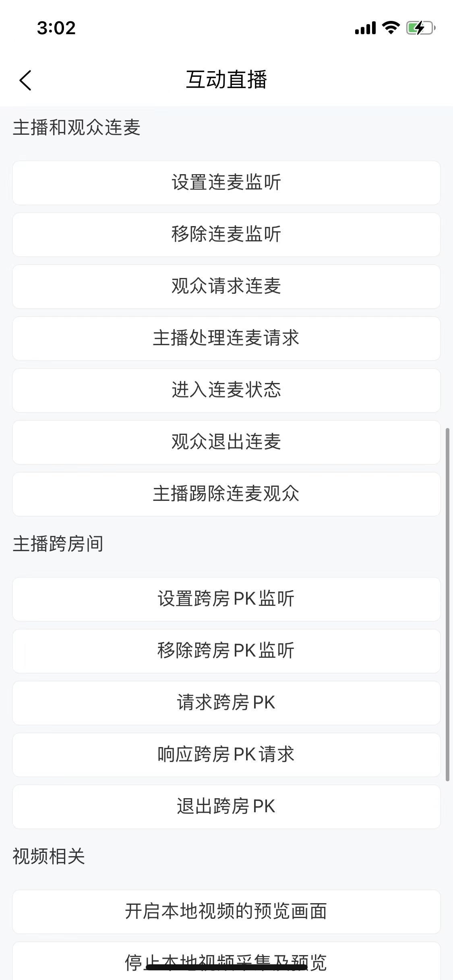
Task: Select 移除连麦监听 option
Action: coord(226,235)
